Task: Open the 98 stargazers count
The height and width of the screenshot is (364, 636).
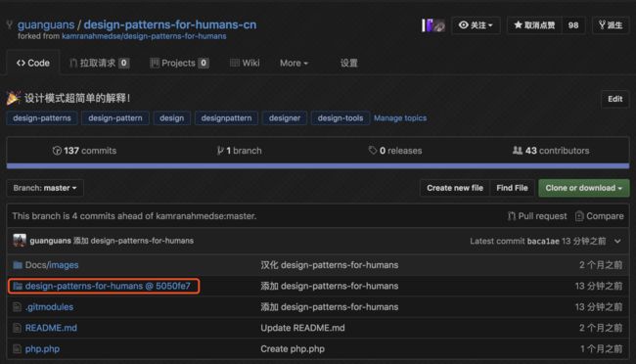Action: pos(573,25)
